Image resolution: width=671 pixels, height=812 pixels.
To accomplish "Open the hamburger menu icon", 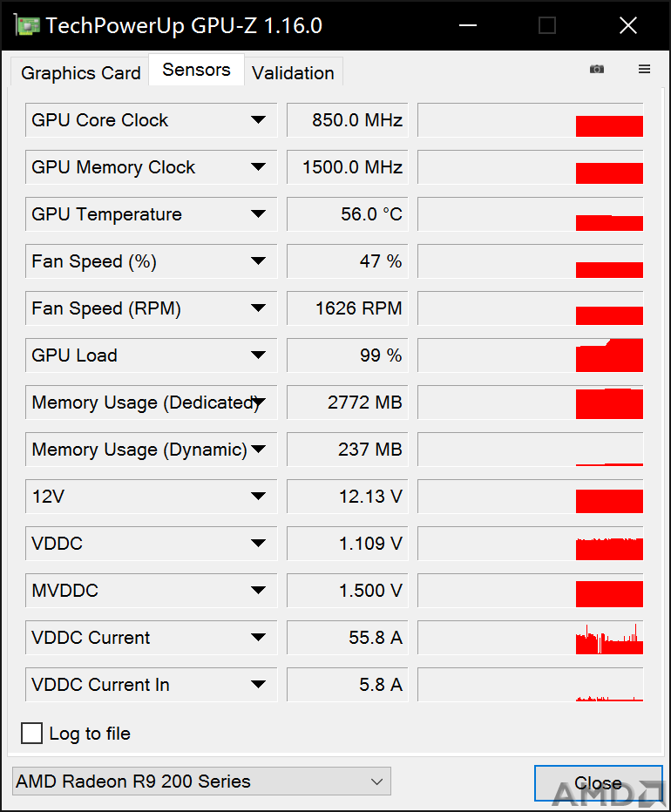I will tap(644, 69).
